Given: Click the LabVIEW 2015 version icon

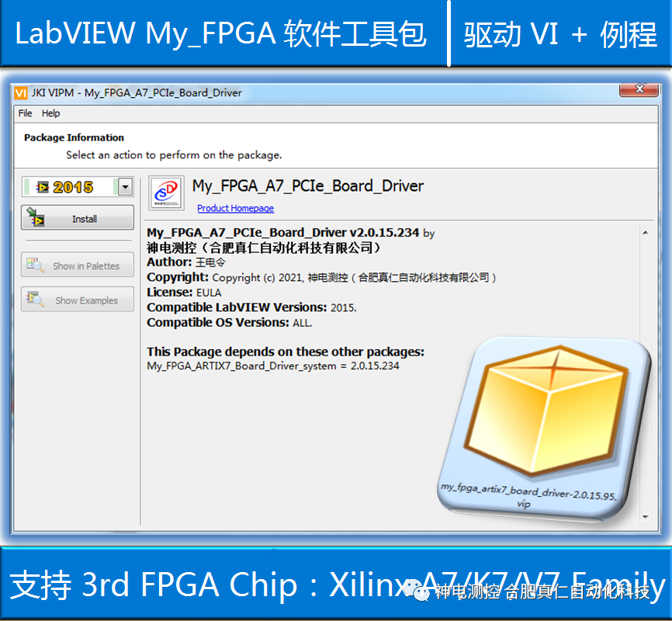Looking at the screenshot, I should [43, 187].
